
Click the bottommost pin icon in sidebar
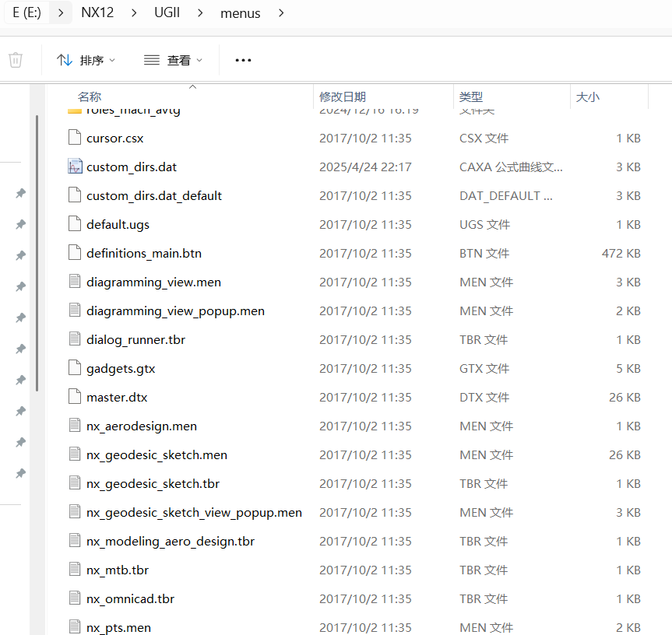(x=20, y=473)
